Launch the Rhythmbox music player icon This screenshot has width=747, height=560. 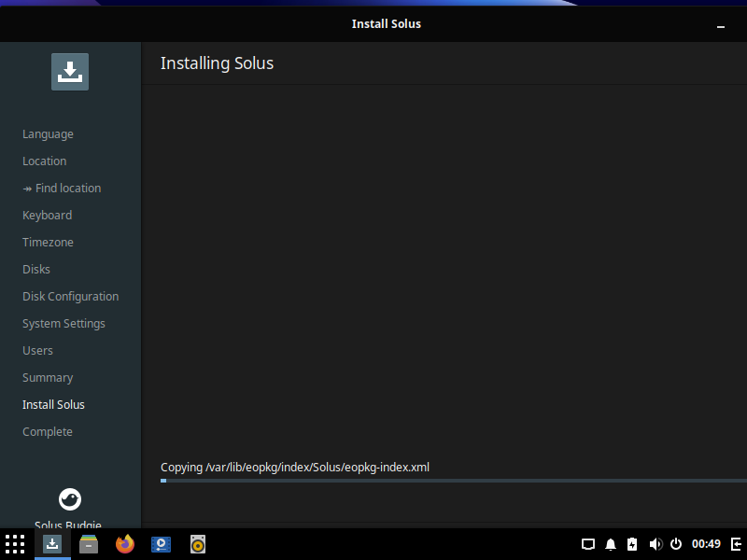point(198,544)
